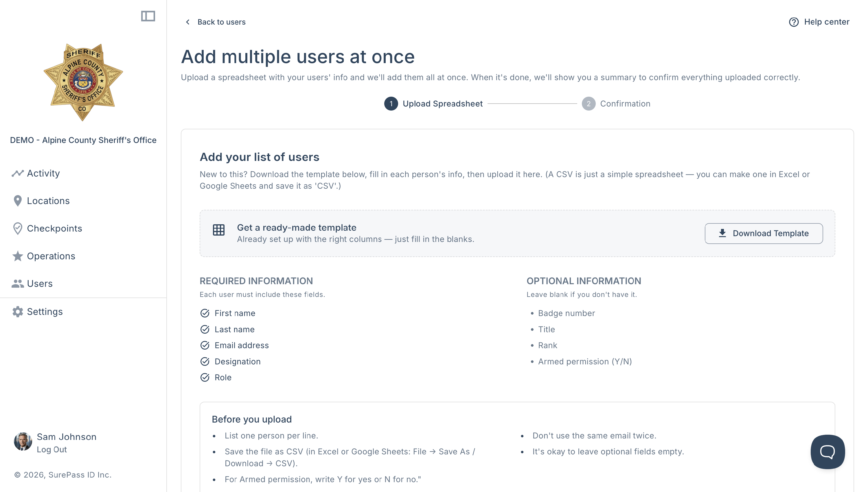Select step 1 Upload Spreadsheet
The height and width of the screenshot is (492, 868).
433,104
